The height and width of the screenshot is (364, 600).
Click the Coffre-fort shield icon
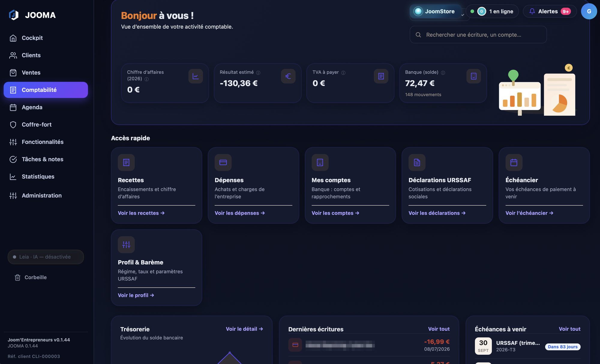(x=13, y=125)
